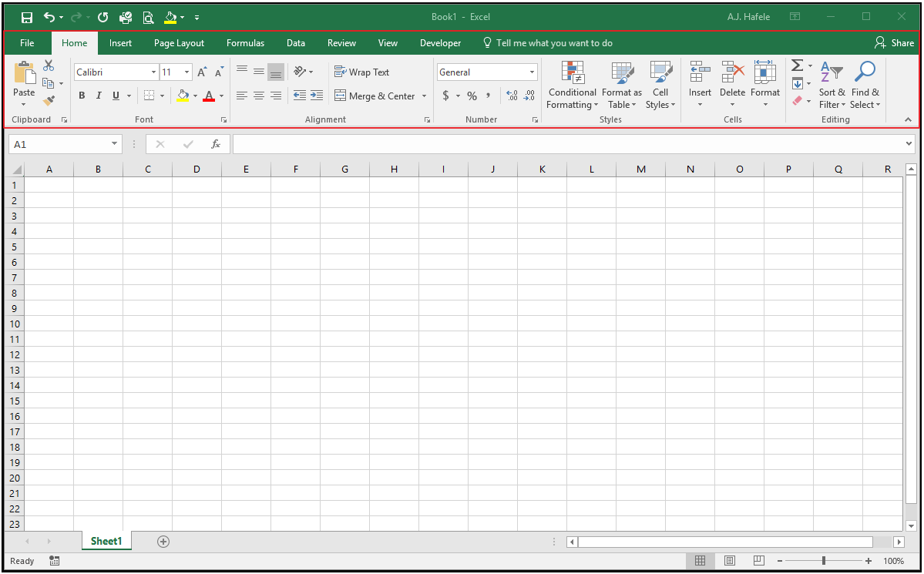The height and width of the screenshot is (574, 924).
Task: Open the Fill Color yellow swatch
Action: coord(183,96)
